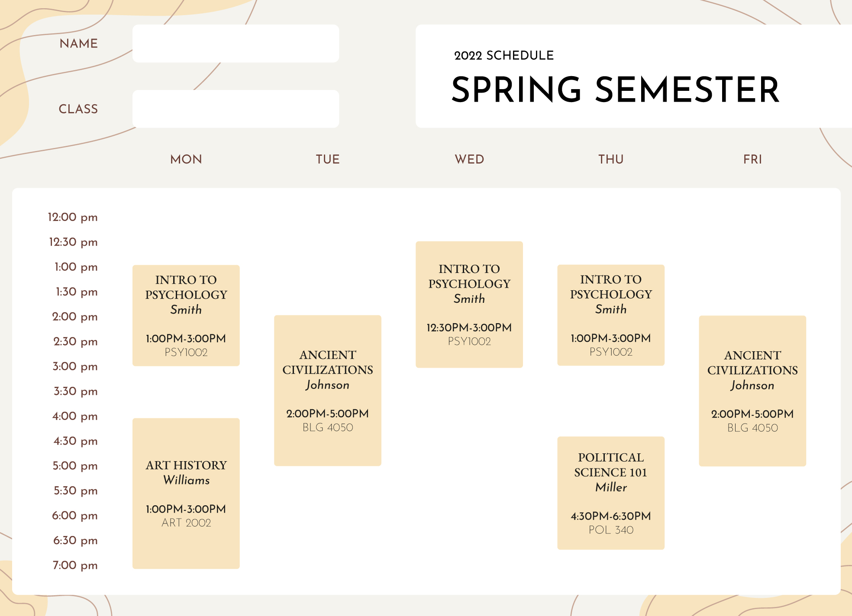The width and height of the screenshot is (852, 616).
Task: Click the SPRING SEMESTER title text
Action: [x=615, y=90]
